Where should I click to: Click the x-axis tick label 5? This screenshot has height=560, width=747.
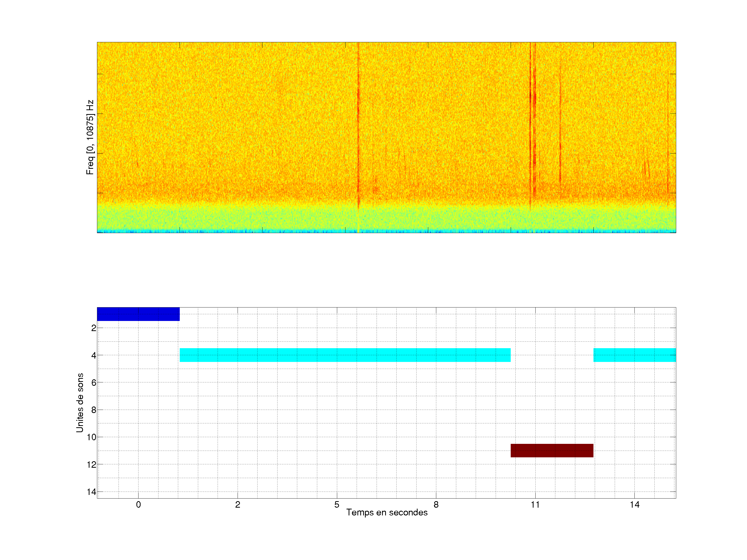pos(337,505)
